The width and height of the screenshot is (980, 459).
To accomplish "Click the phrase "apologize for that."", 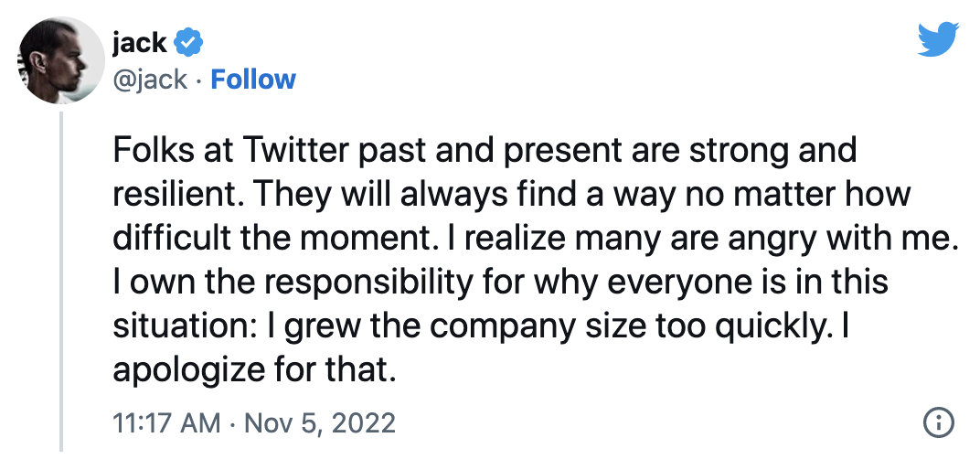I will click(x=254, y=370).
